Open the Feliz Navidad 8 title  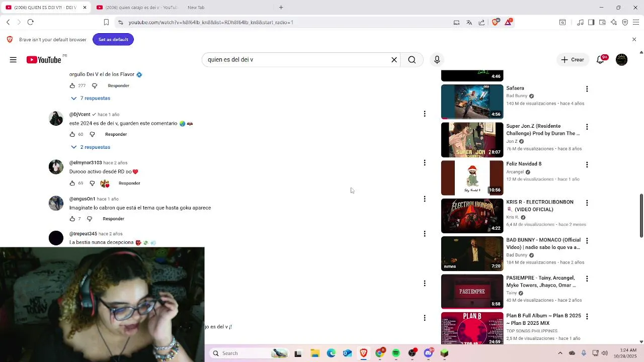point(524,164)
